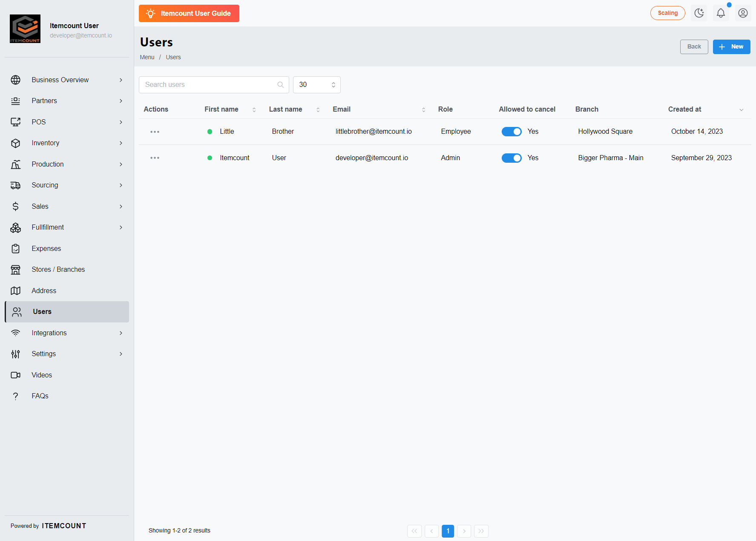Open Production in the sidebar
Screen dimensions: 756x541
click(x=67, y=164)
